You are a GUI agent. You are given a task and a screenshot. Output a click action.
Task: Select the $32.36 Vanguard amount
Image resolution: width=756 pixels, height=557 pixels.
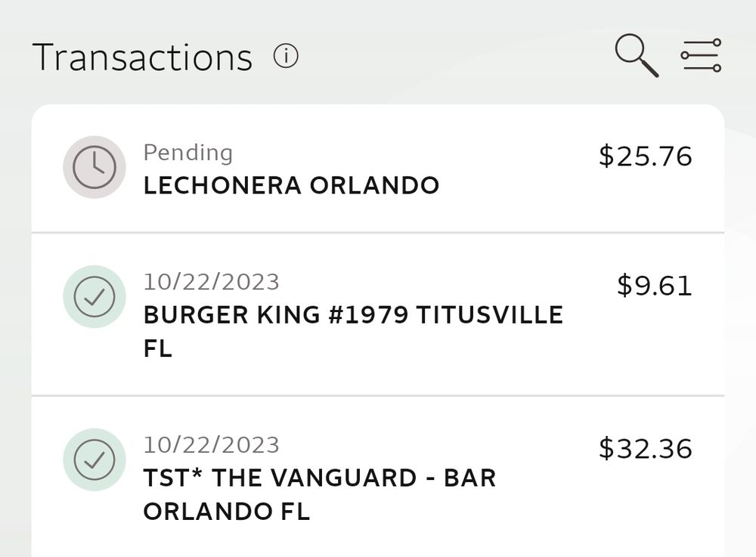coord(645,448)
